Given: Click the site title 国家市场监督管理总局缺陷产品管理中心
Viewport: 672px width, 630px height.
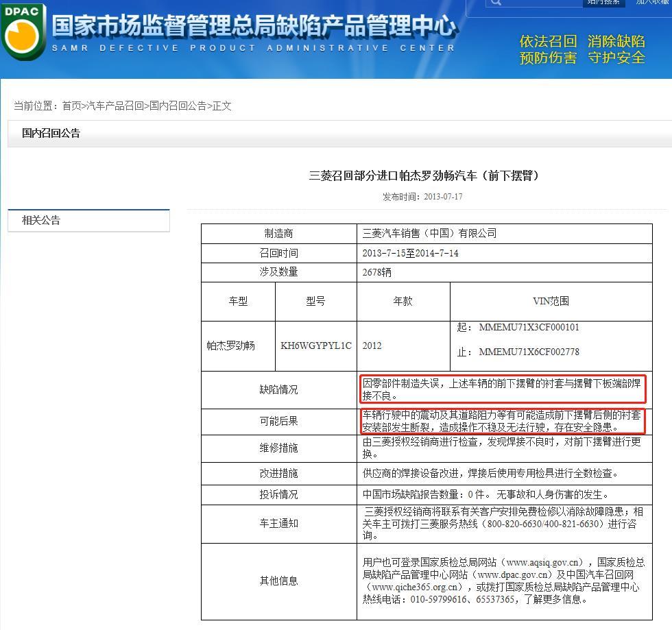Looking at the screenshot, I should (254, 25).
